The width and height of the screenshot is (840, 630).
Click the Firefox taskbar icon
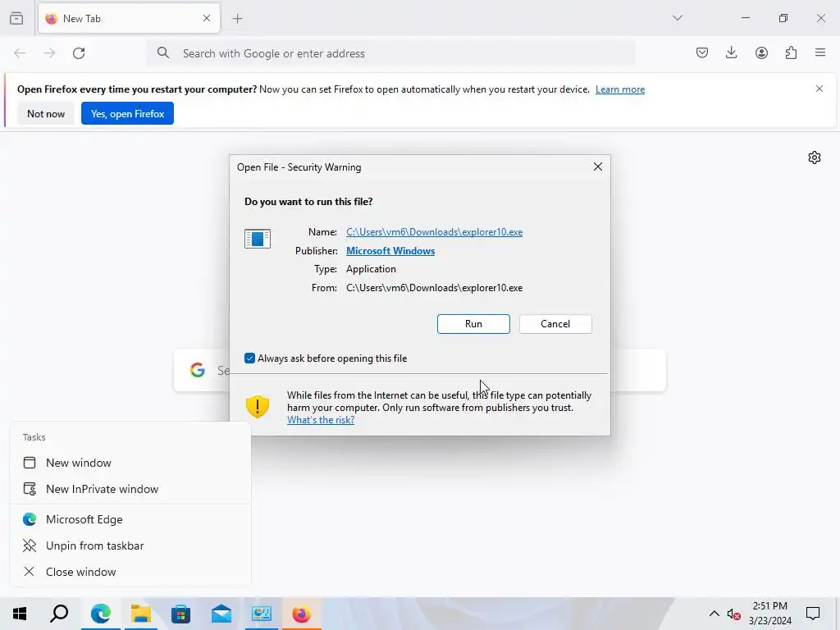302,614
